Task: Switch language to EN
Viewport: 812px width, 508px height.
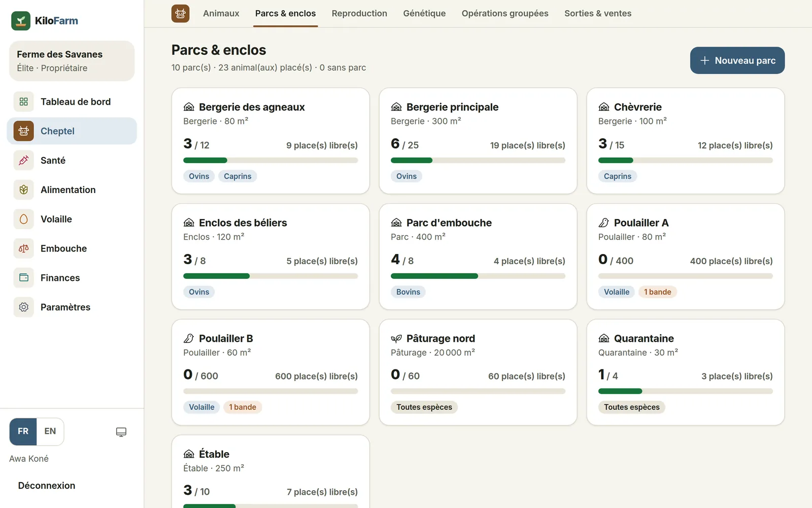Action: (x=50, y=431)
